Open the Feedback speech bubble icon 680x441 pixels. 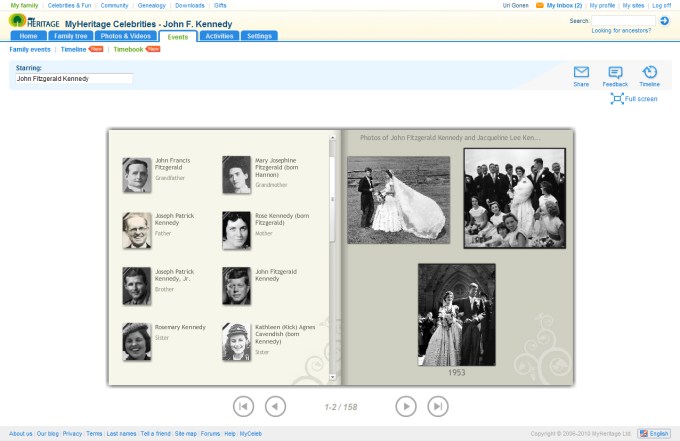[615, 72]
